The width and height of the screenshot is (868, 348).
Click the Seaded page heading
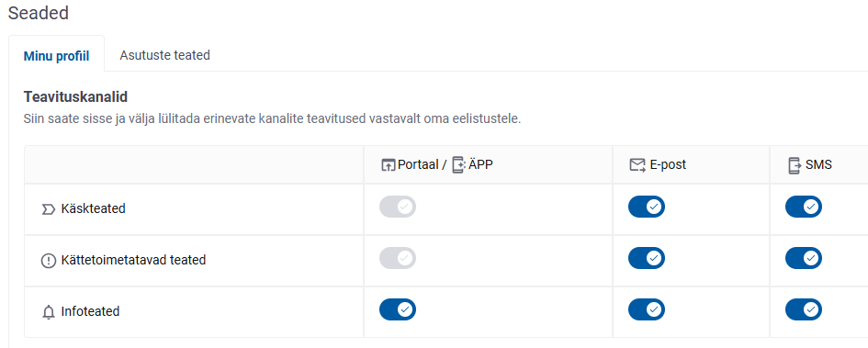(39, 13)
